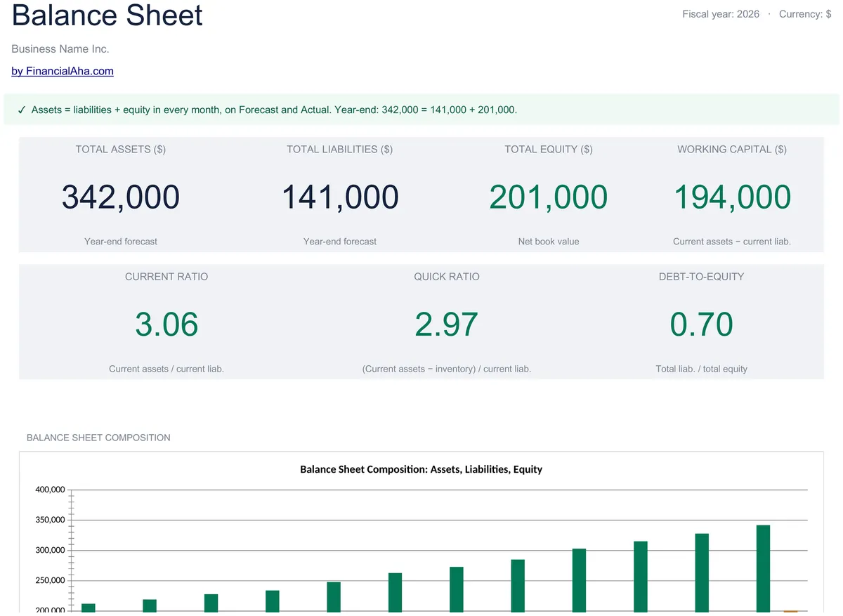This screenshot has height=616, width=843.
Task: Click the current ratio value 3.06
Action: (166, 325)
